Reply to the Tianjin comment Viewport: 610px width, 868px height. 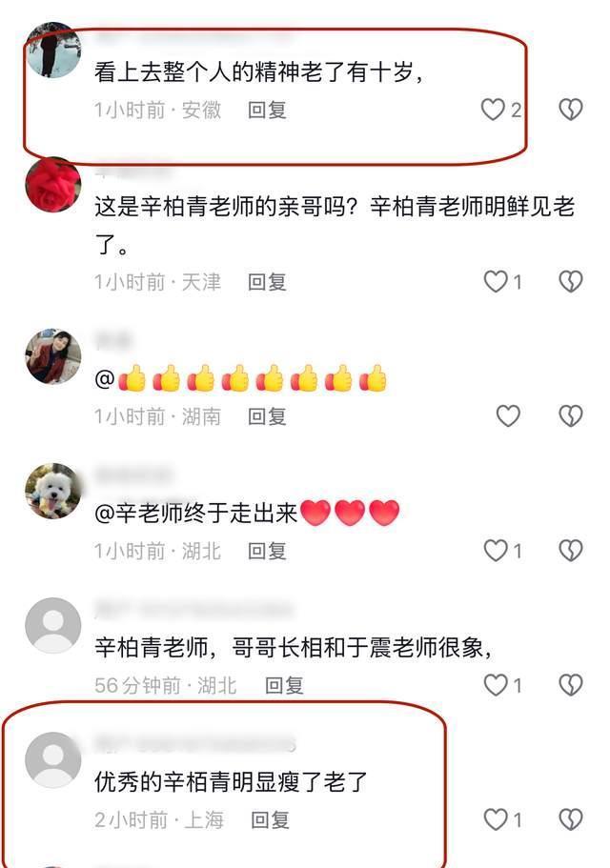(267, 282)
